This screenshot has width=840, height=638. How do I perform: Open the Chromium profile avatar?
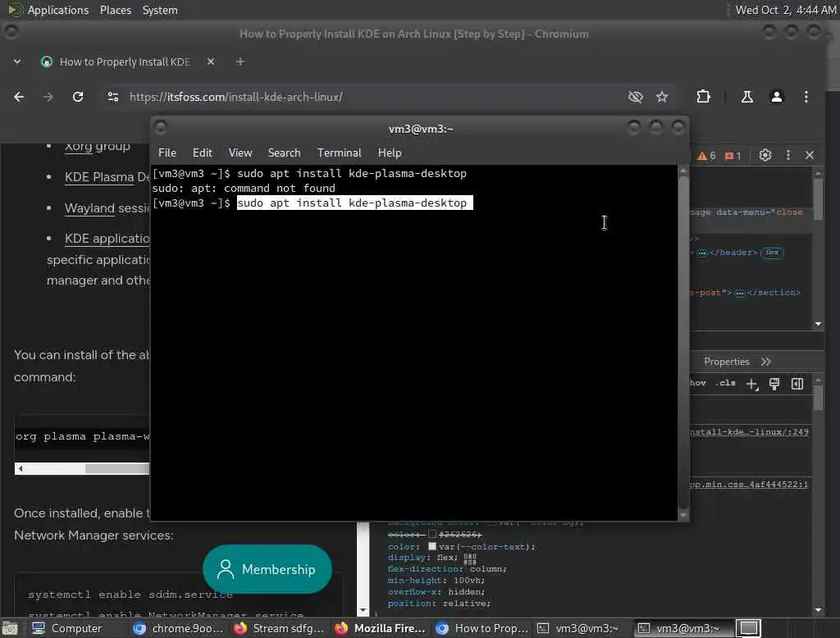776,97
